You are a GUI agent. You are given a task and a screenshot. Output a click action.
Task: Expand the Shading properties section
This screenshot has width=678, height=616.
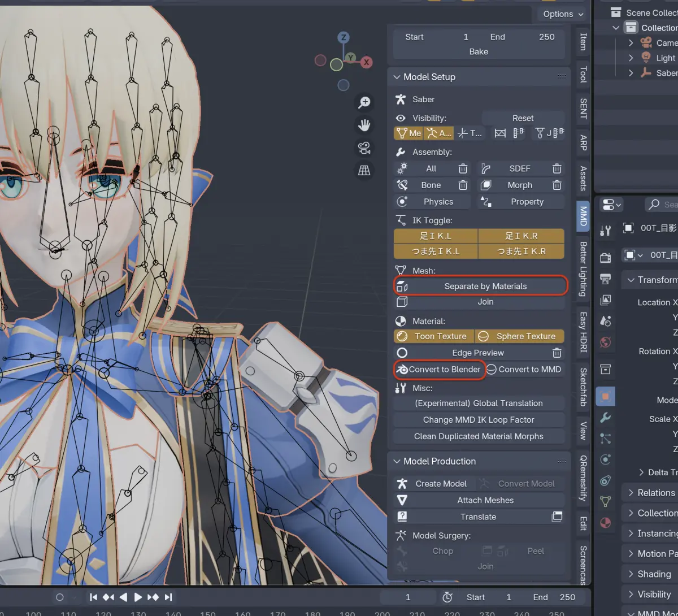[631, 574]
